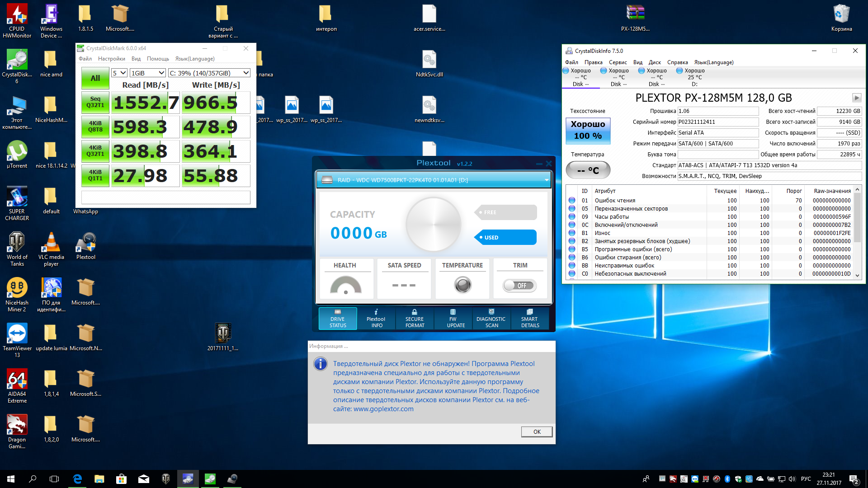
Task: Launch the DIAGNOSTIC SCAN tool
Action: click(x=491, y=319)
